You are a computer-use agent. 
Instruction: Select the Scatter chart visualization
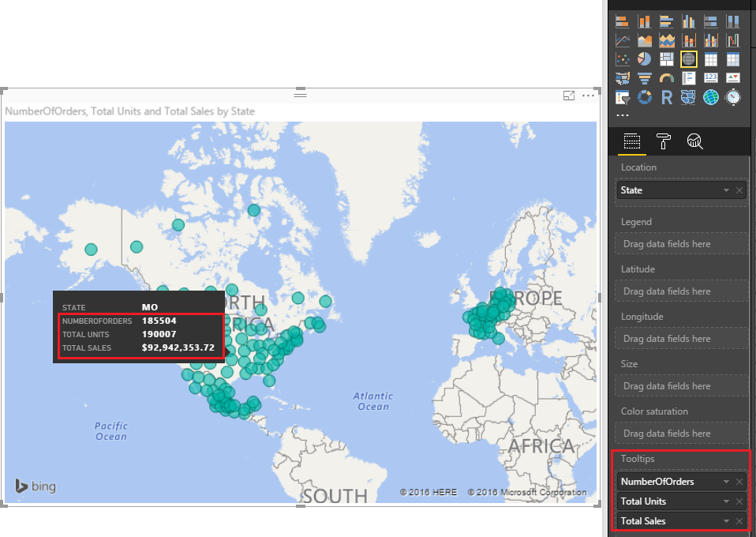coord(622,59)
